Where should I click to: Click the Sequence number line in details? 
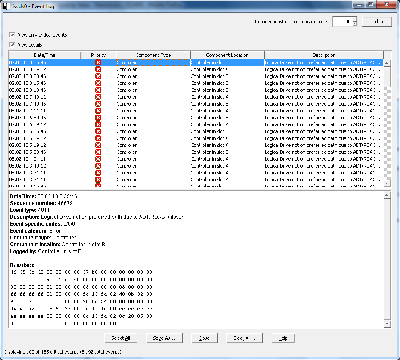41,203
